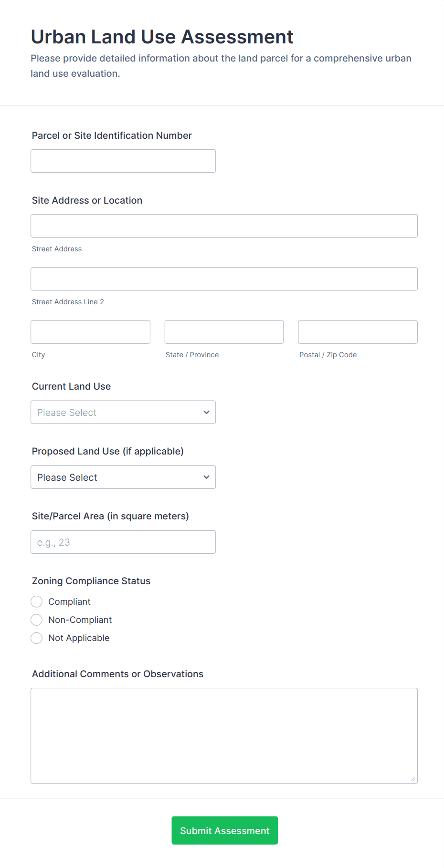Viewport: 444px width, 868px height.
Task: Click the Current Land Use chevron arrow
Action: 206,413
